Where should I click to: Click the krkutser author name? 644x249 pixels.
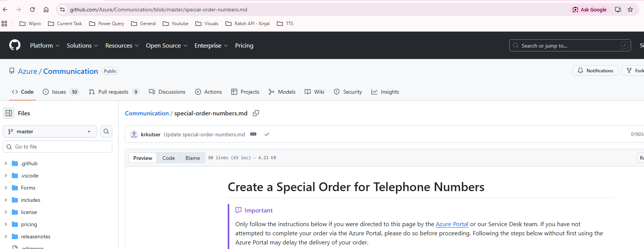pos(150,134)
